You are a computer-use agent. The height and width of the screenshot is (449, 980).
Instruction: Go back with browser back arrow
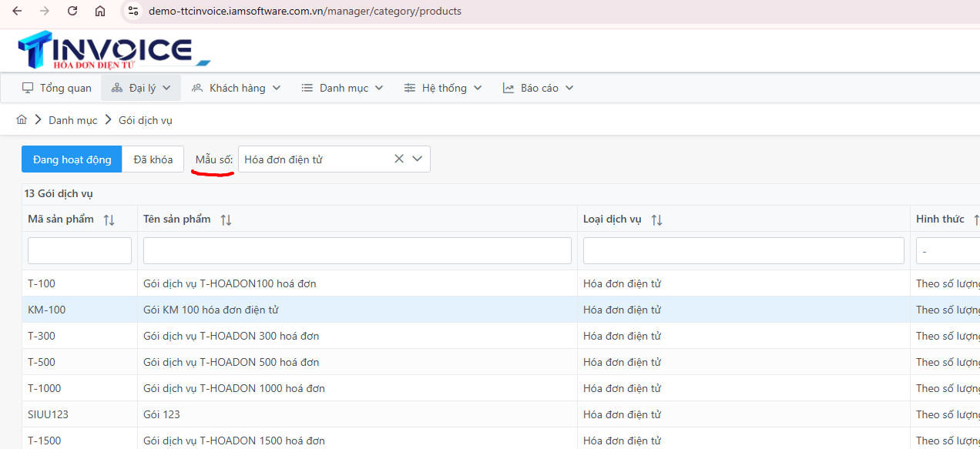(17, 12)
